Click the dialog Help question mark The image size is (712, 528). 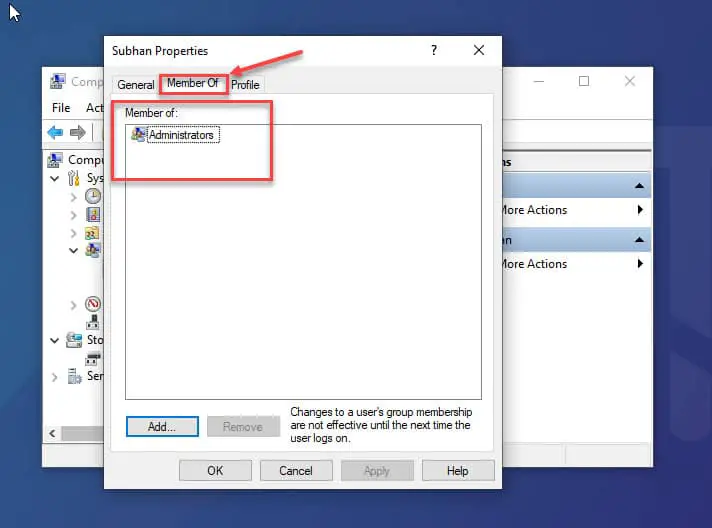click(434, 50)
